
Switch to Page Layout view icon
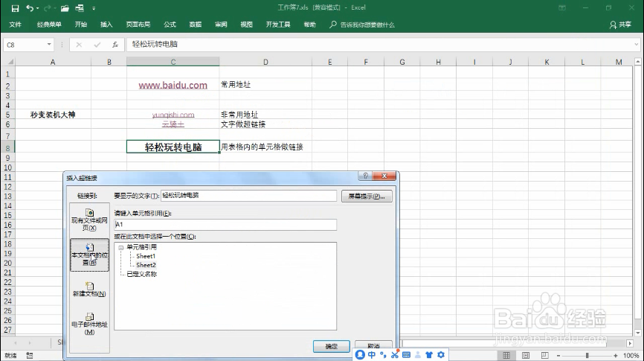coord(526,355)
